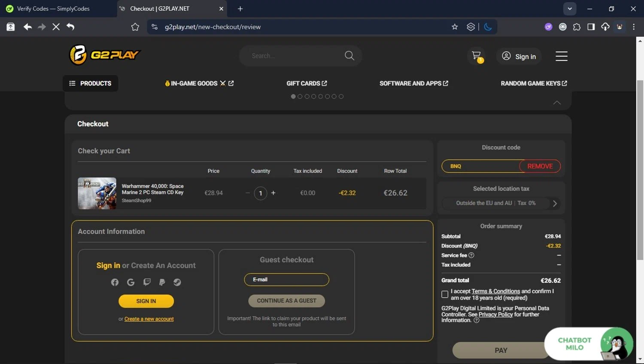Click the yellow Sign in heading link
644x364 pixels.
pyautogui.click(x=108, y=266)
